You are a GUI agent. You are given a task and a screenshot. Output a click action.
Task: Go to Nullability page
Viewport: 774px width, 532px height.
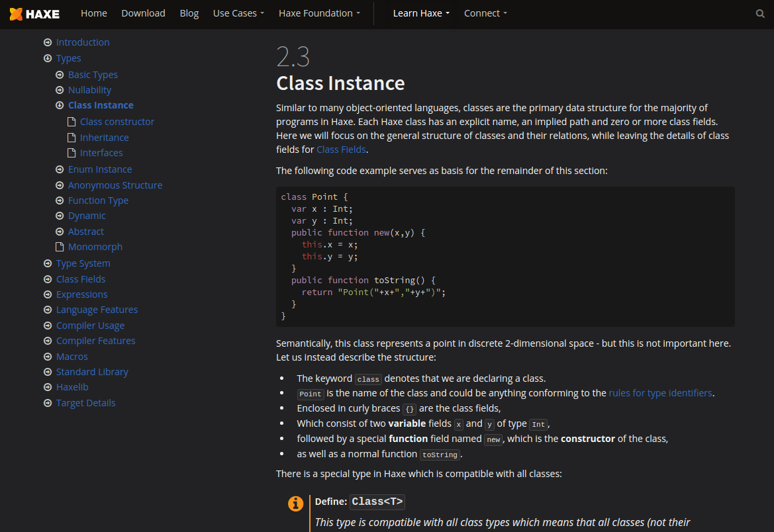pyautogui.click(x=90, y=90)
